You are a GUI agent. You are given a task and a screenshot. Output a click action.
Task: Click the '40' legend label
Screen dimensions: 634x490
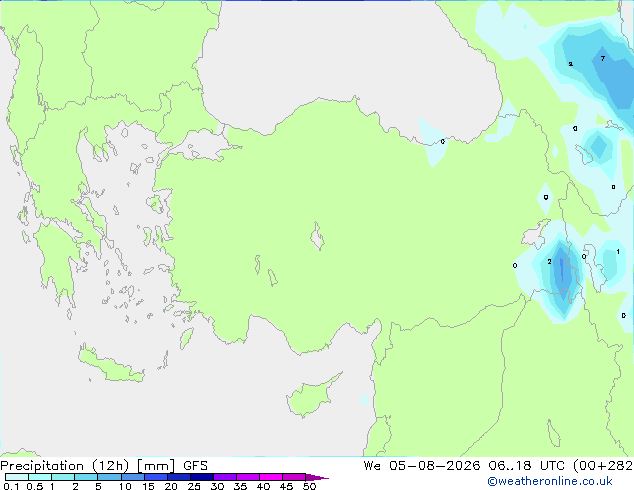[x=263, y=486]
